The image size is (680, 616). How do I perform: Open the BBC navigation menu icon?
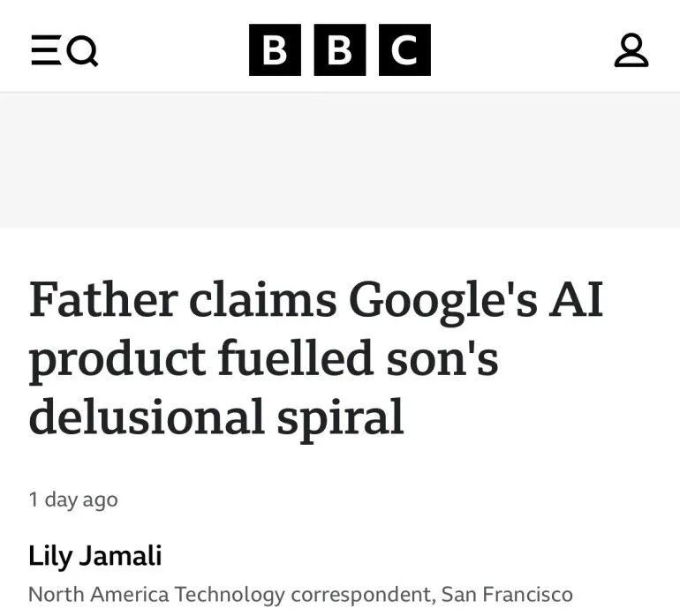click(x=44, y=51)
